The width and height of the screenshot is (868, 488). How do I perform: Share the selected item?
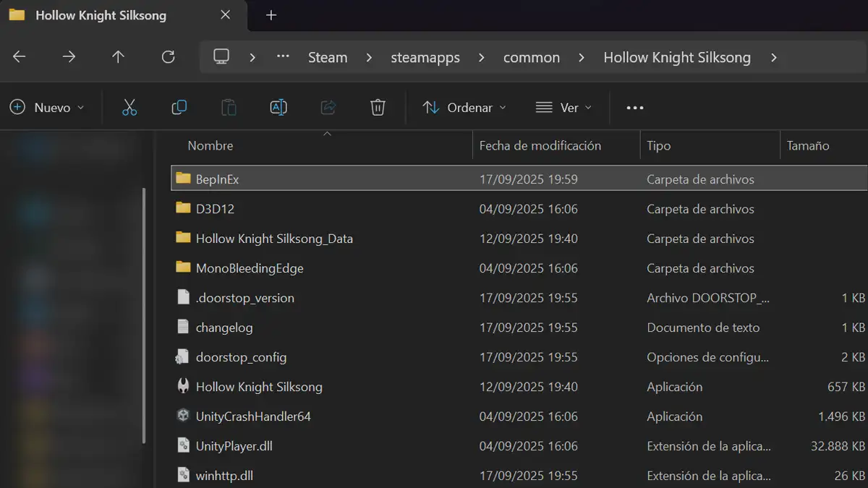[x=328, y=108]
